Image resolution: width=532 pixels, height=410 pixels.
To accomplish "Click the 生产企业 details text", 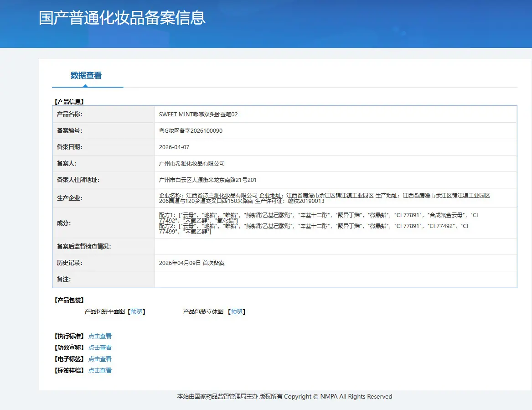I will [x=325, y=198].
